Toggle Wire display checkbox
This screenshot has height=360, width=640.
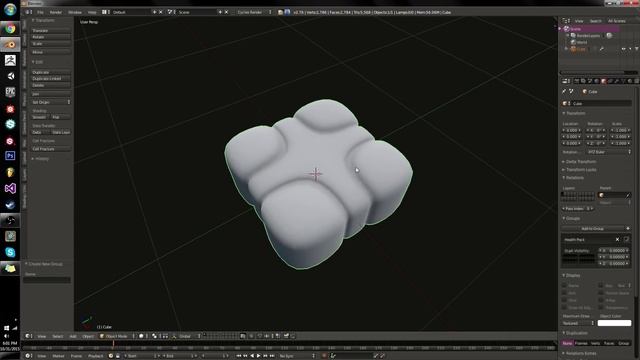click(x=564, y=300)
